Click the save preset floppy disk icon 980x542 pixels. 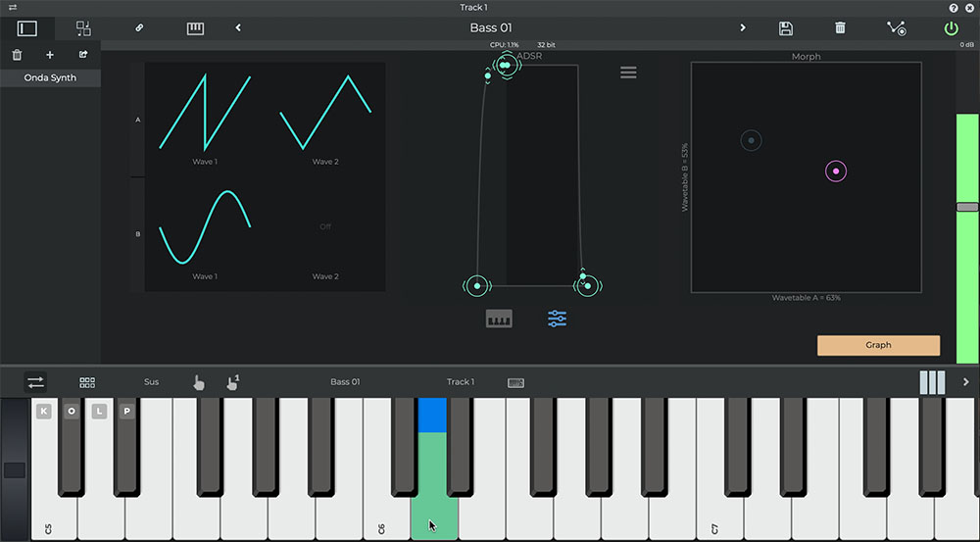point(785,28)
